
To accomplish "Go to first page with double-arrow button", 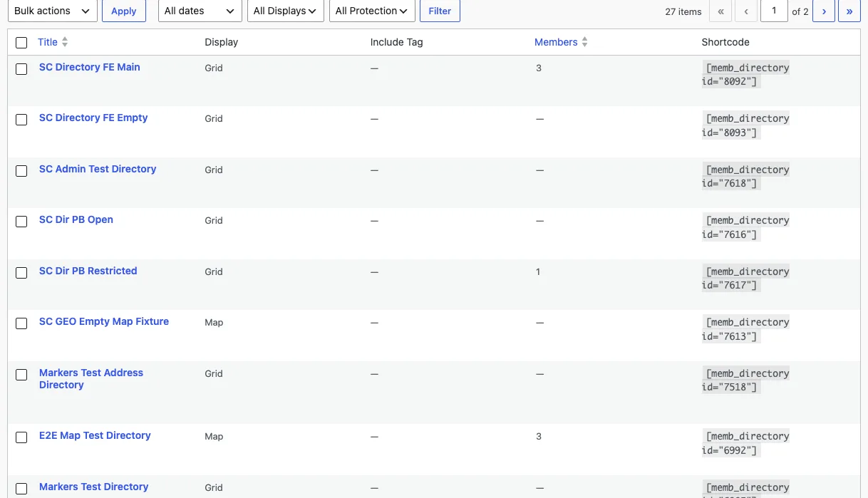I will [x=721, y=11].
